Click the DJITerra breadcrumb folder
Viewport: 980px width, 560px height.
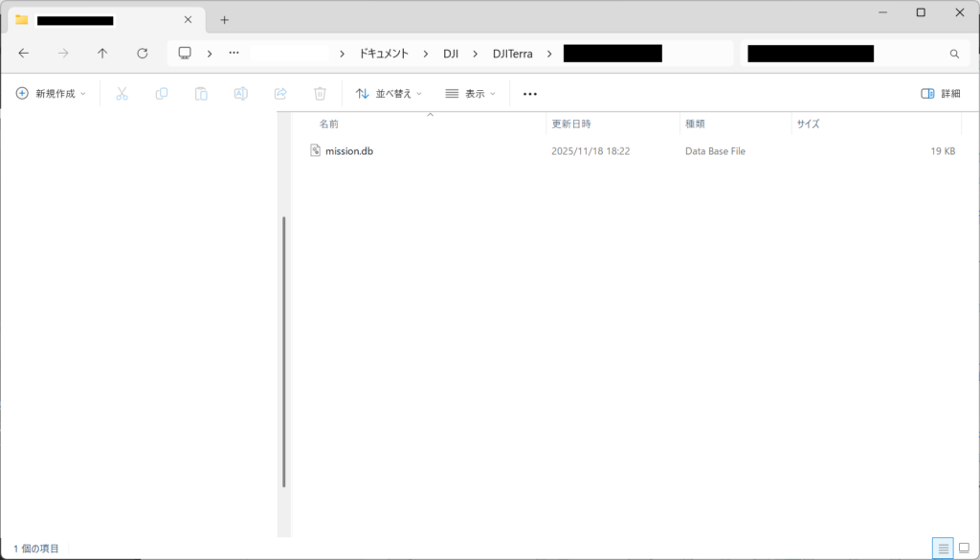coord(512,54)
